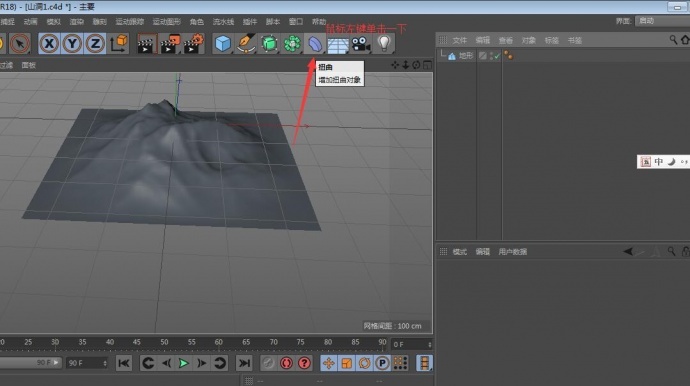This screenshot has height=386, width=690.
Task: Open object manager 书签 menu
Action: tap(575, 40)
